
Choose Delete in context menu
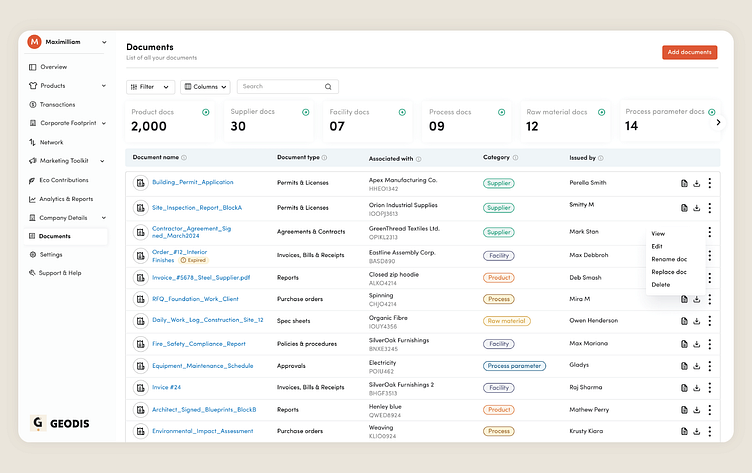pos(661,285)
